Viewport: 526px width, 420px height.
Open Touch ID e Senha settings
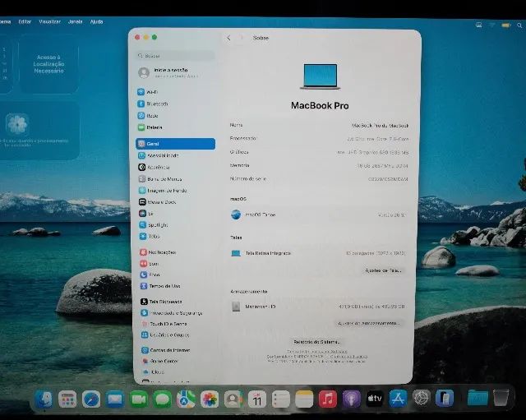coord(164,324)
